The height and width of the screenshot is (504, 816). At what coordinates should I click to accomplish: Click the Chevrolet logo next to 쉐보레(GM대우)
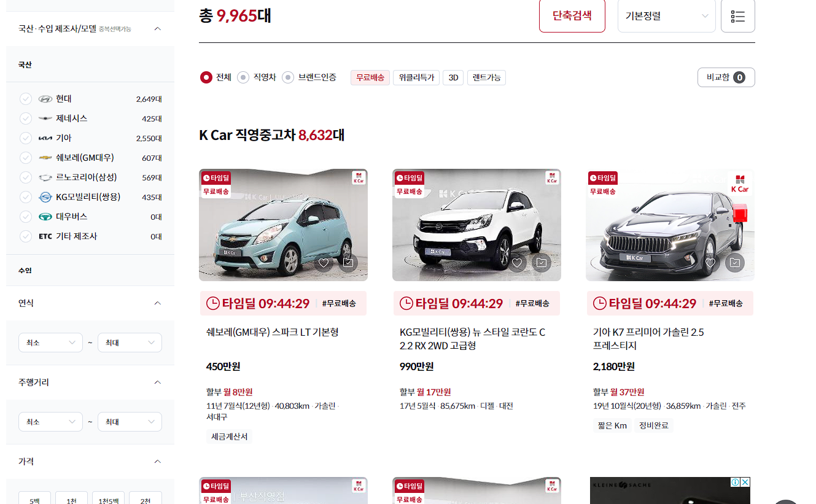45,157
